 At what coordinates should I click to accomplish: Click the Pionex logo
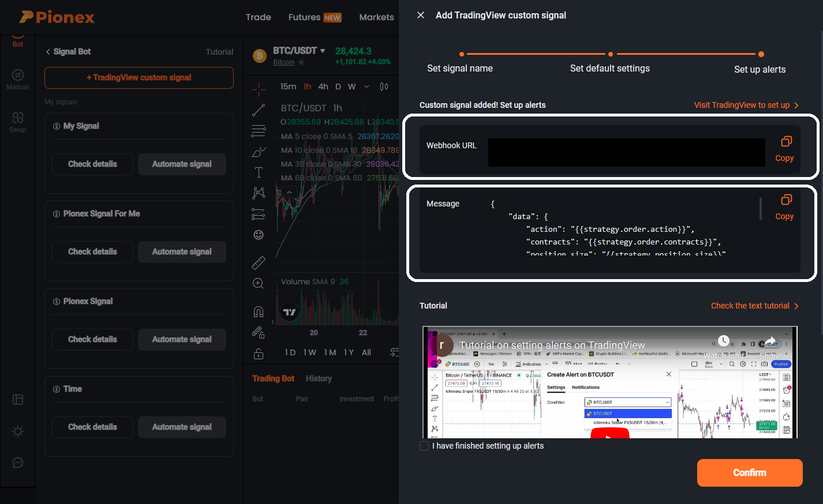point(57,17)
